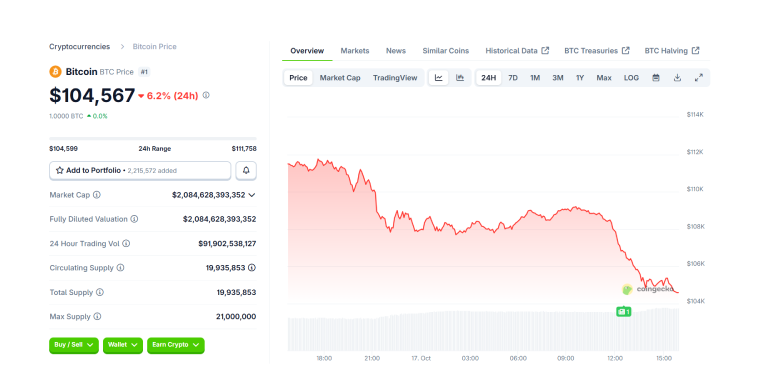Select 1M time range
Viewport: 783px width, 388px height.
click(x=535, y=78)
